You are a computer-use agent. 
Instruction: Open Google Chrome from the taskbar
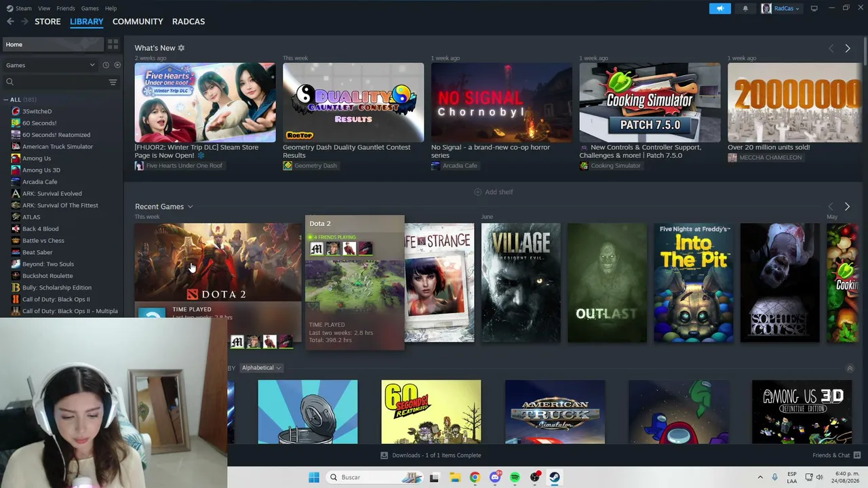pyautogui.click(x=475, y=477)
